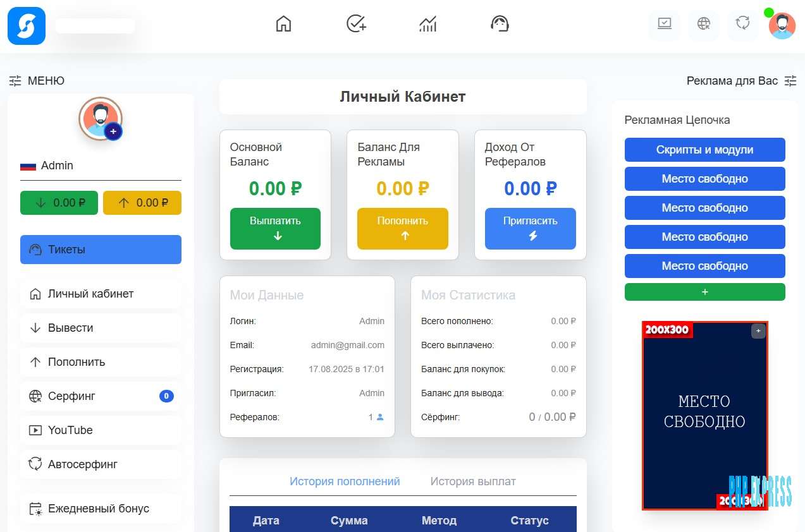Screen dimensions: 805x532
Task: Click the Russian flag next to Admin
Action: coord(28,166)
